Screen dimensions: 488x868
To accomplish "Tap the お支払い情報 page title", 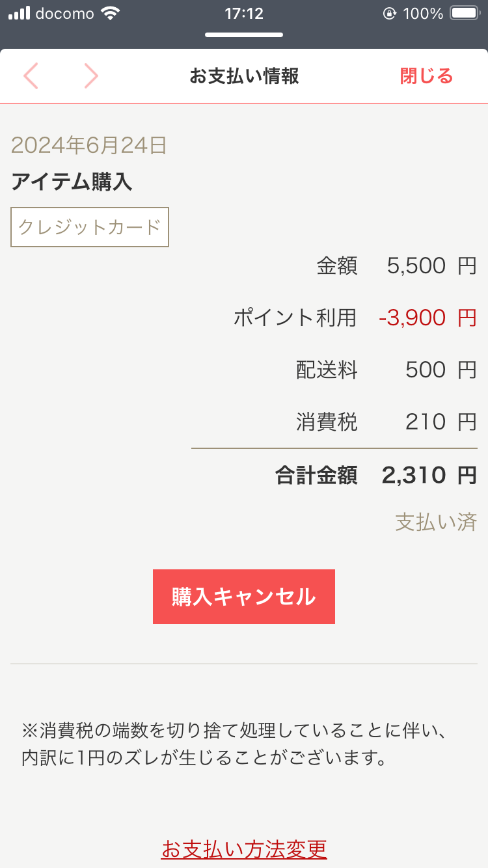I will point(244,76).
